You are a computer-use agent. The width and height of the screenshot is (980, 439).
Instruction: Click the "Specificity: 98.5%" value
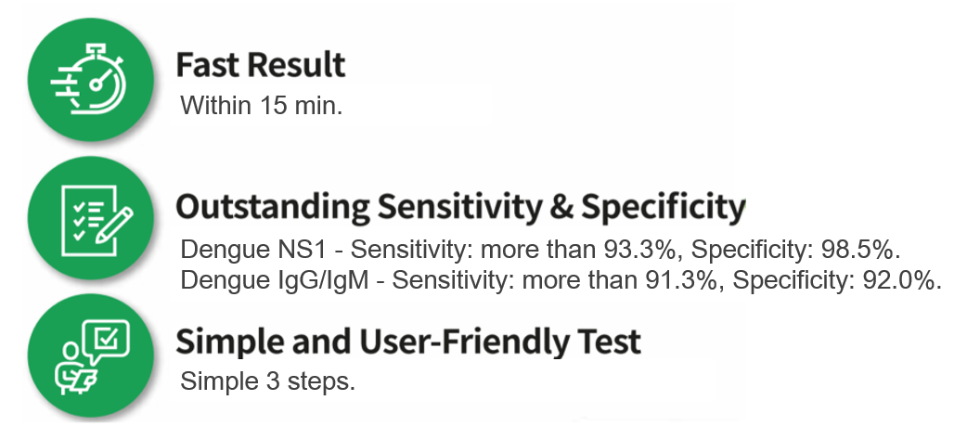point(793,250)
